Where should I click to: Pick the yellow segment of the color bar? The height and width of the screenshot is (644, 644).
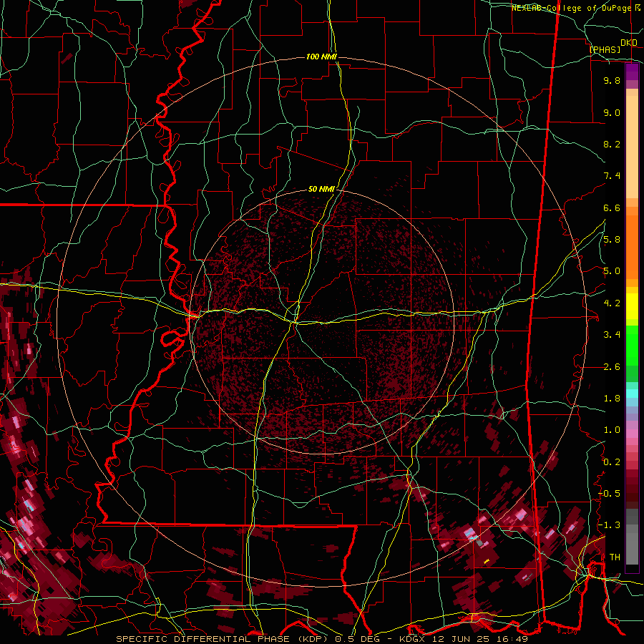tap(632, 306)
